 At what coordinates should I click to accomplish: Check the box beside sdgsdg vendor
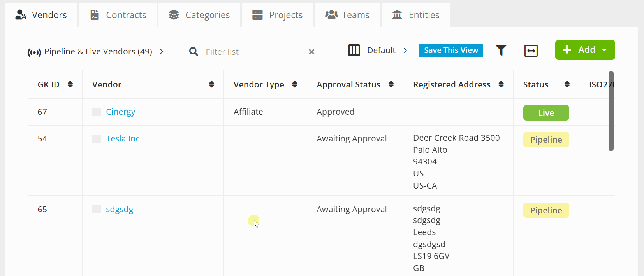click(97, 210)
